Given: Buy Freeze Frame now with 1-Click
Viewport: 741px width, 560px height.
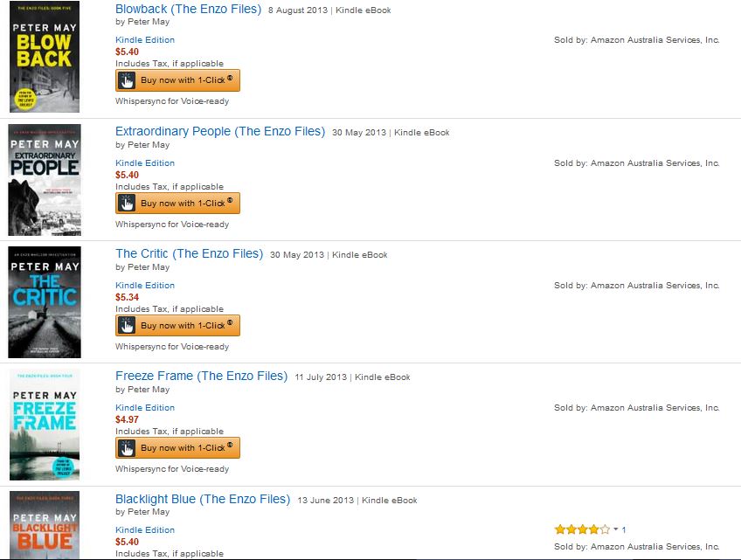Looking at the screenshot, I should click(177, 448).
